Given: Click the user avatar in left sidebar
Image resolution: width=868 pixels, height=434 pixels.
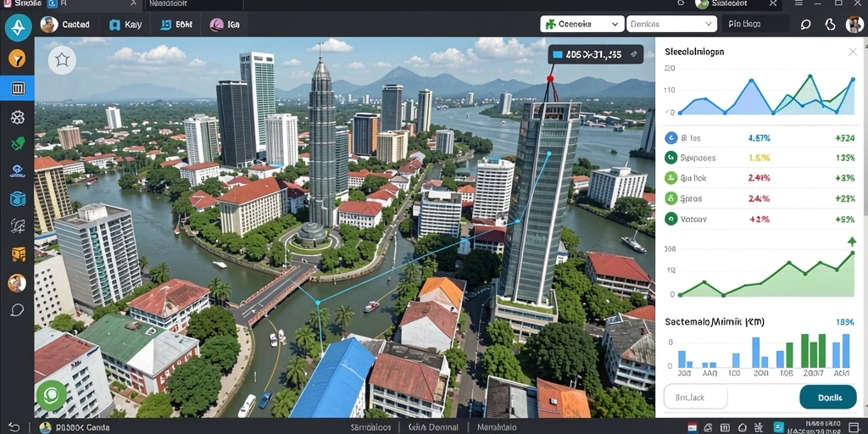Looking at the screenshot, I should coord(17,283).
